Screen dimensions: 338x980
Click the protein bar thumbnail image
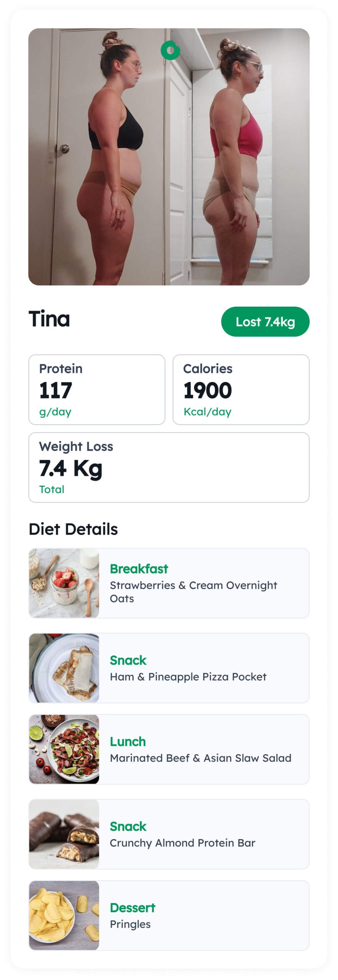click(64, 834)
